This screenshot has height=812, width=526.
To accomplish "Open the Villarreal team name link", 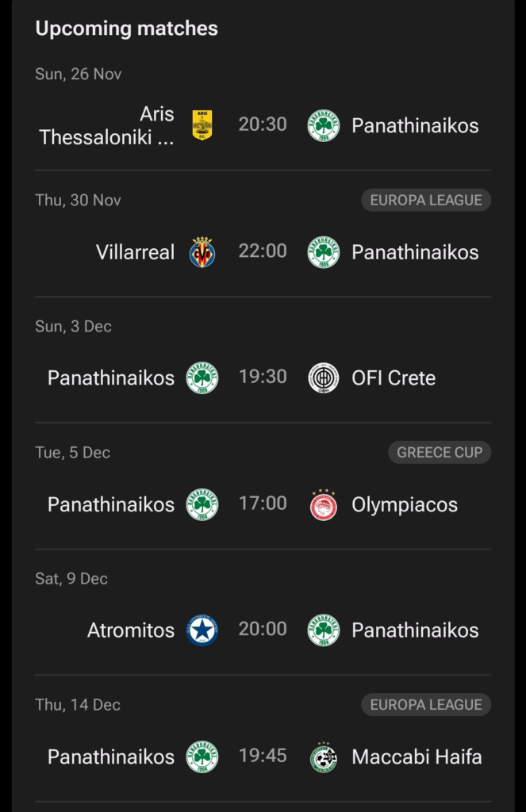I will click(x=135, y=252).
